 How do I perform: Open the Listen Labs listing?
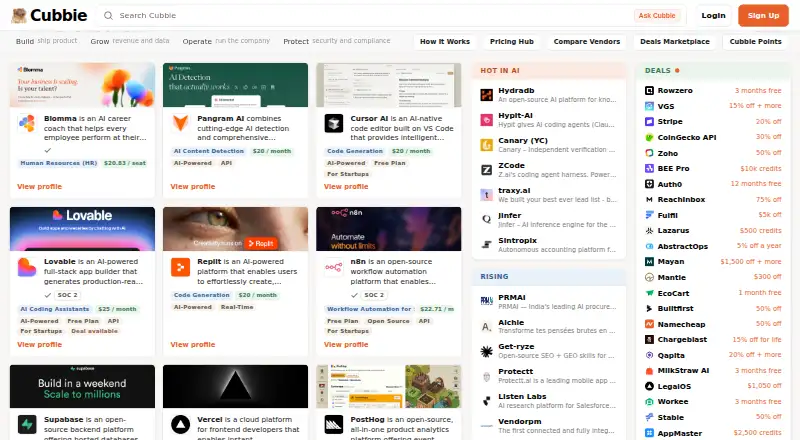click(549, 401)
